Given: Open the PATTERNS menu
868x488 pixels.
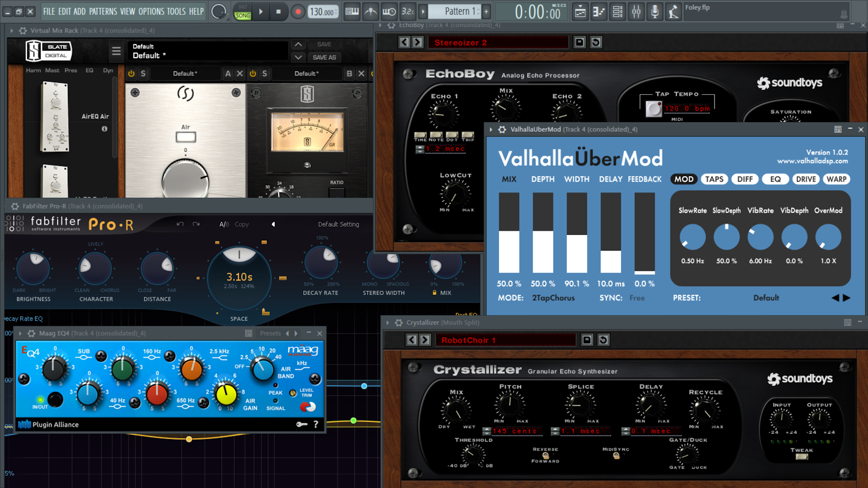Looking at the screenshot, I should (x=103, y=11).
